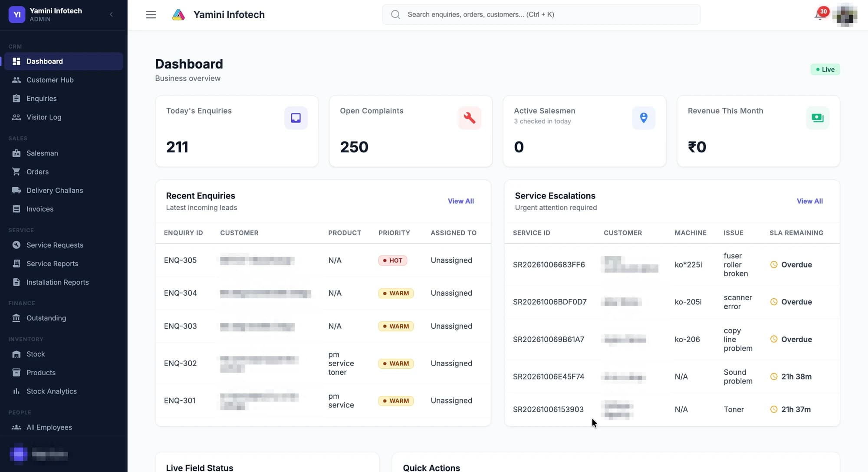868x472 pixels.
Task: Open Delivery Challans section
Action: (63, 190)
